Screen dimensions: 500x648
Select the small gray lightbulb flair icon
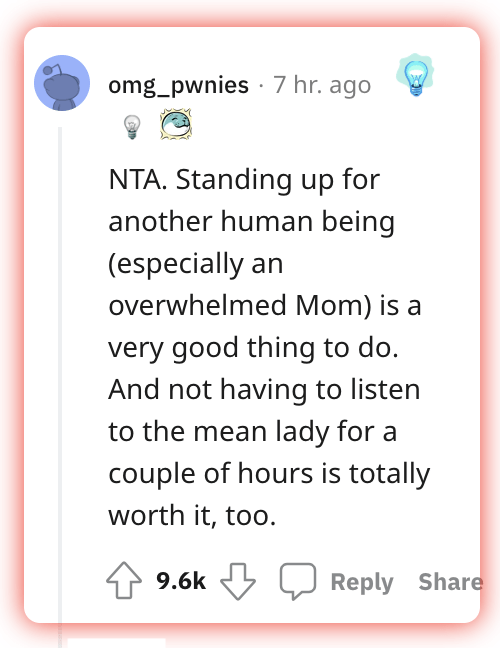point(132,126)
